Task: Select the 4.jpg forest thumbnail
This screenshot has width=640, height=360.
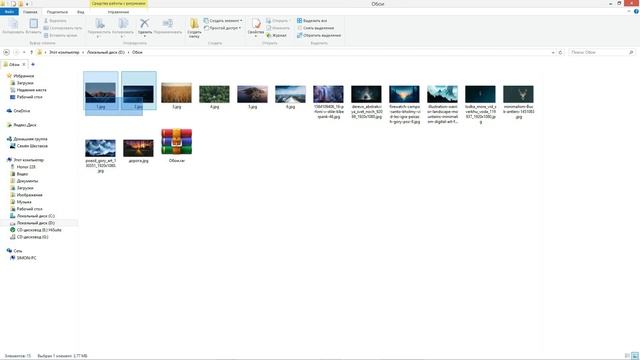Action: pyautogui.click(x=214, y=94)
